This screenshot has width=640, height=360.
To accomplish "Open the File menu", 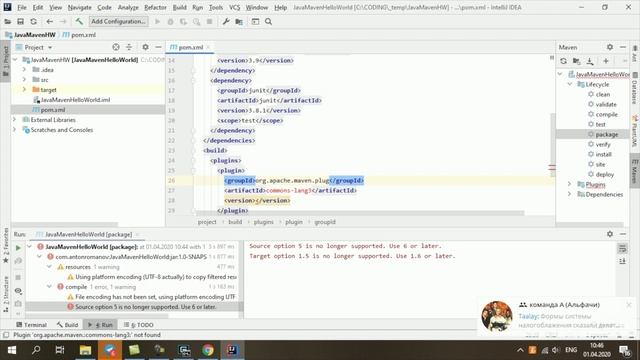I will coord(22,7).
